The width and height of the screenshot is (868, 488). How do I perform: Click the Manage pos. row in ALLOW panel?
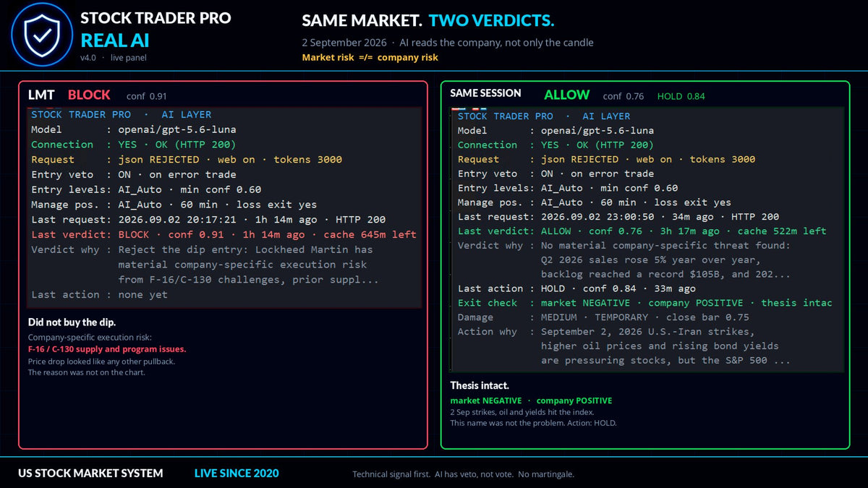tap(595, 203)
